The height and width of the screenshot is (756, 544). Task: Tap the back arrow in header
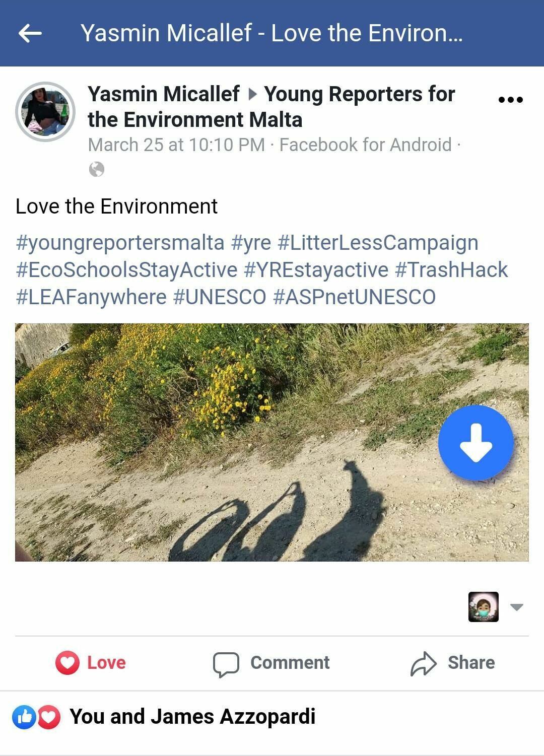[30, 34]
